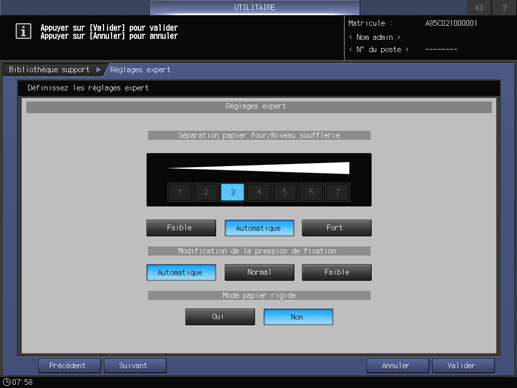Select blower level 2

click(x=206, y=192)
